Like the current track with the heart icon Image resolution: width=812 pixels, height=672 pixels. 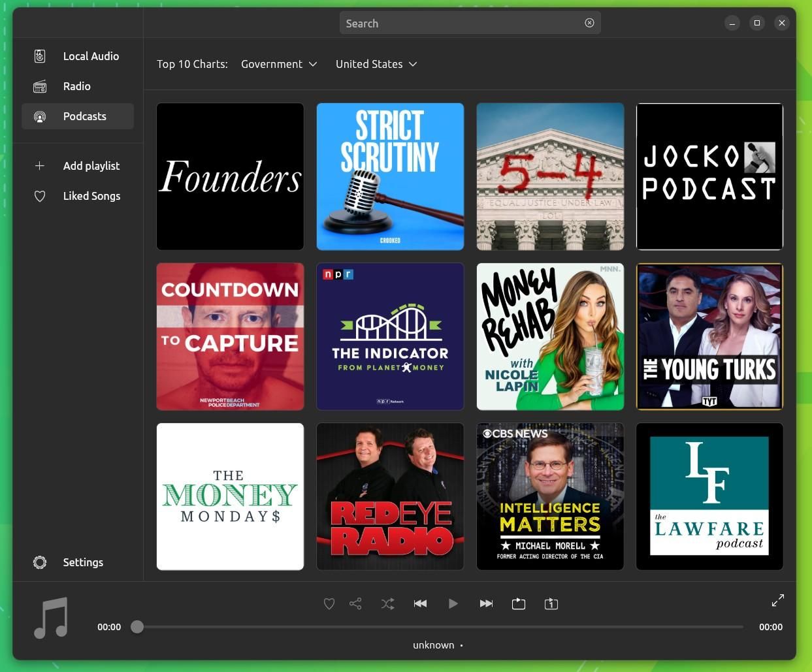tap(329, 603)
